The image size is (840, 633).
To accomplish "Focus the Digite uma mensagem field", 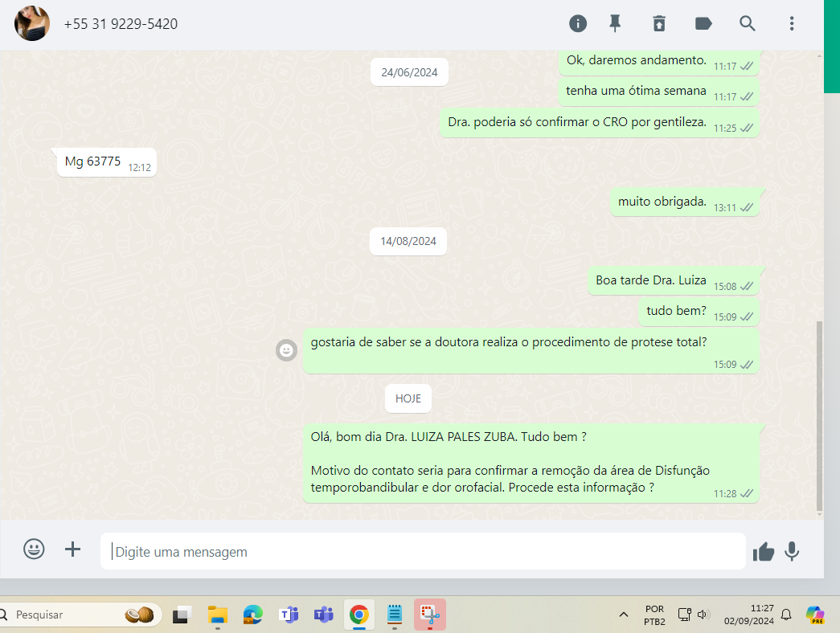I will 423,551.
